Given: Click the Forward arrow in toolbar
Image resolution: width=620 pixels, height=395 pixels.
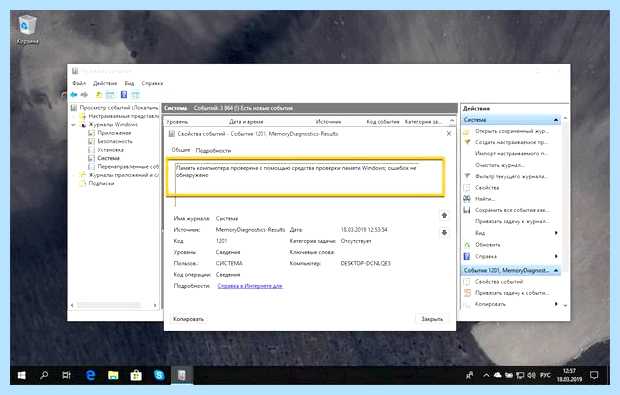Looking at the screenshot, I should point(84,95).
